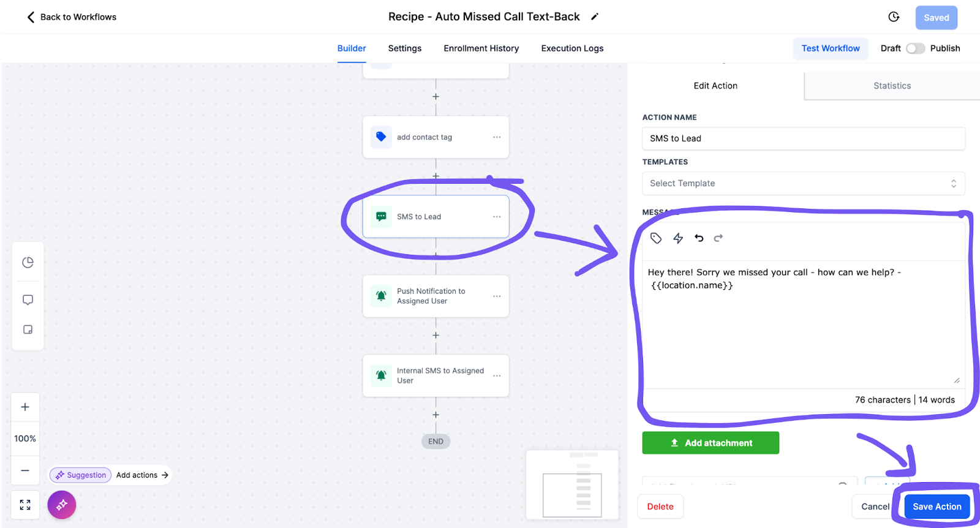This screenshot has width=980, height=528.
Task: Undo the last message edit
Action: click(x=699, y=238)
